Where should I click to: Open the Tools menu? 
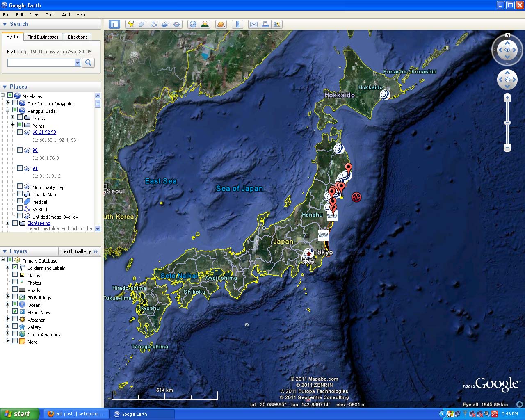50,15
